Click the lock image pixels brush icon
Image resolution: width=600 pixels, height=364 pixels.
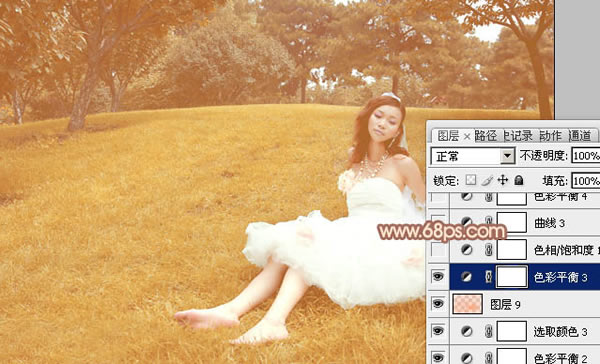click(487, 180)
